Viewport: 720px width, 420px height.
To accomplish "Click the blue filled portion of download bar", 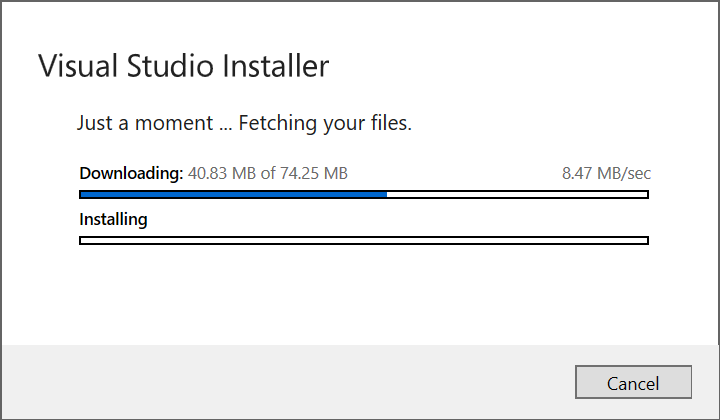I will coord(232,194).
